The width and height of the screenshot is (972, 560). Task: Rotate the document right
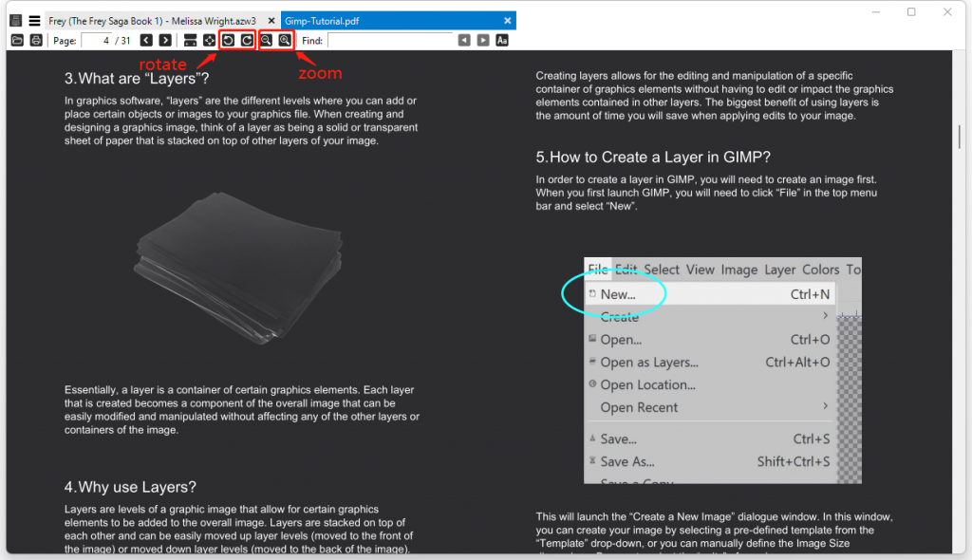pyautogui.click(x=247, y=41)
